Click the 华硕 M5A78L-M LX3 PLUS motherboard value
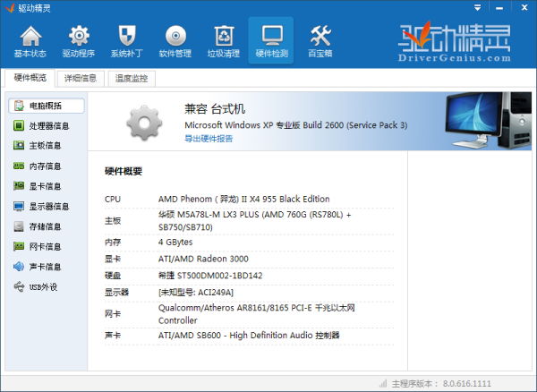537x392 pixels. (255, 221)
